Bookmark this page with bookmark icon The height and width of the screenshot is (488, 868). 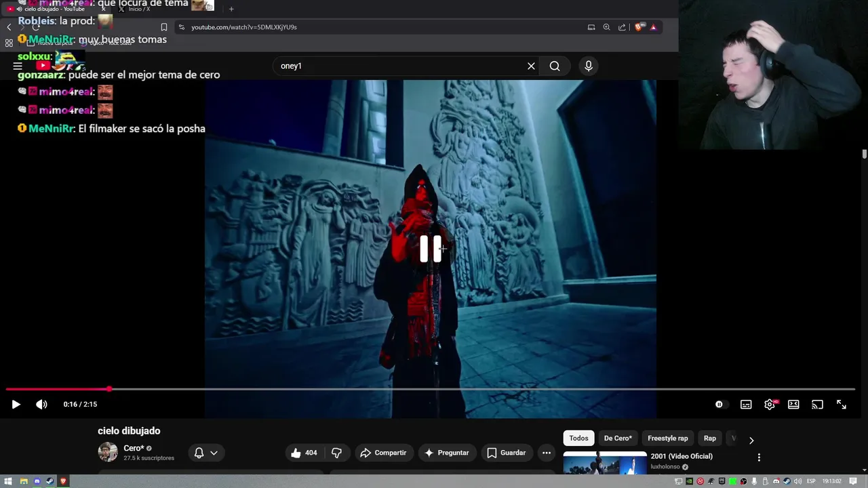[163, 27]
